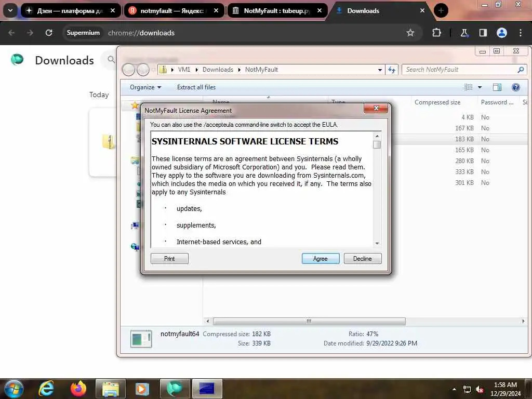Open the Organize menu in Explorer
This screenshot has height=399, width=532.
(145, 87)
